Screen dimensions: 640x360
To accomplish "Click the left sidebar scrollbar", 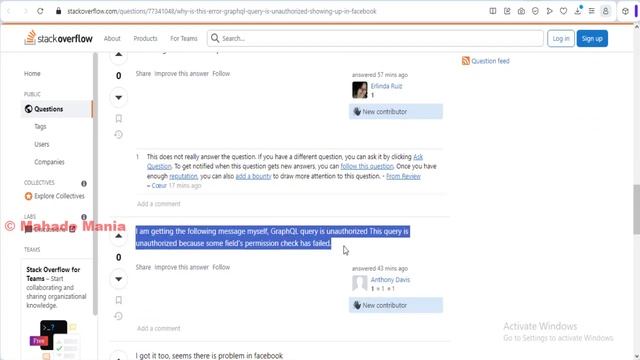I will point(95,184).
